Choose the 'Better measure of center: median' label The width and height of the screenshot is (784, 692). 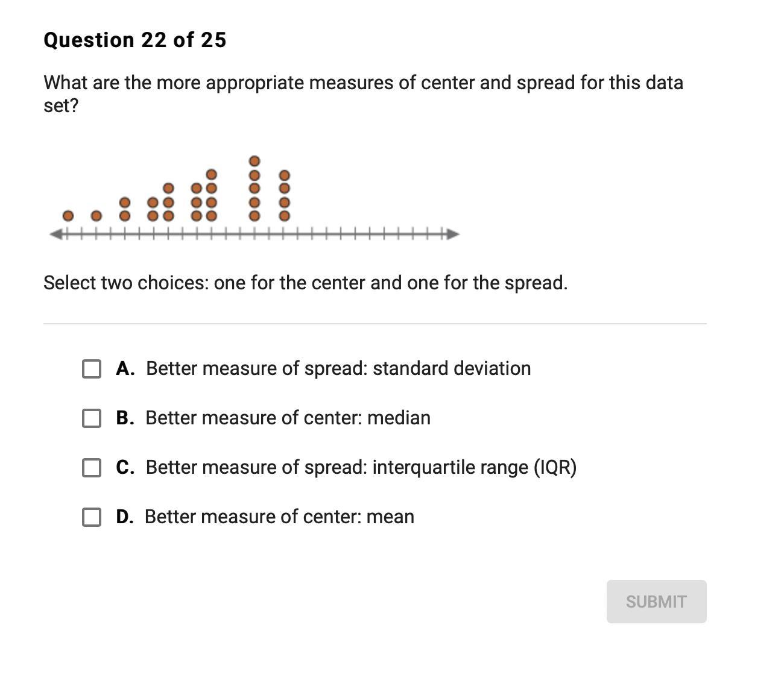(288, 418)
